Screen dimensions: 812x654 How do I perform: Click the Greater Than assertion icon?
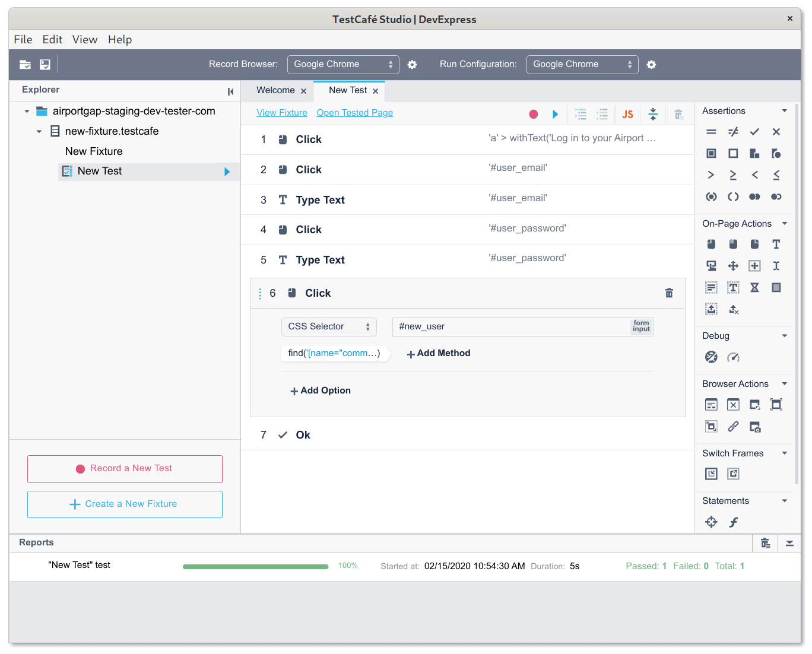click(x=711, y=175)
